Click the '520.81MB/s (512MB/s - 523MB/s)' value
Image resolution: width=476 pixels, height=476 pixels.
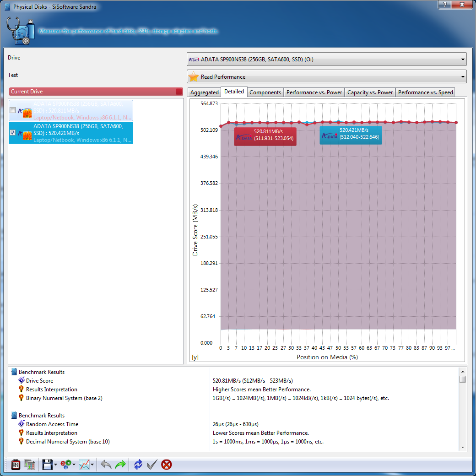253,381
